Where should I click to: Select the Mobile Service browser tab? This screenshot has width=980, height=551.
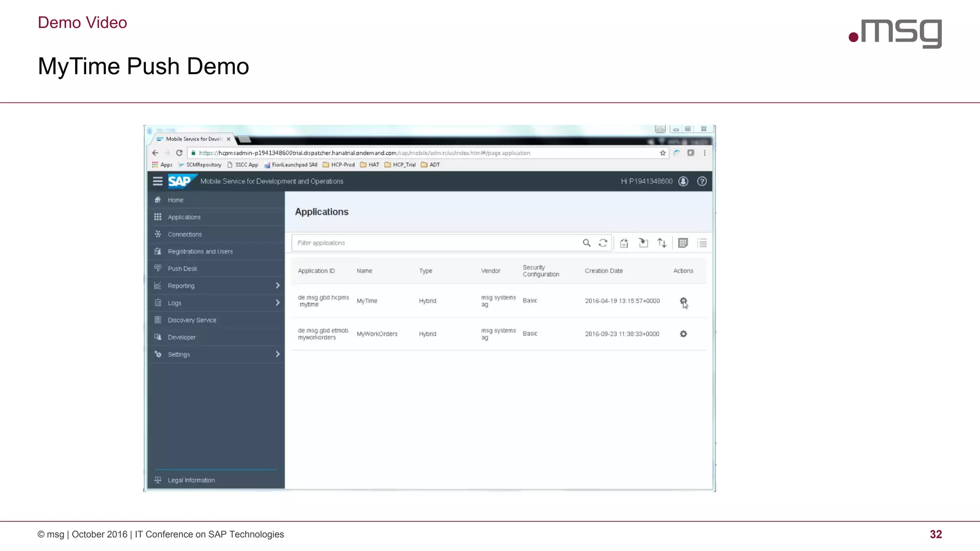194,139
